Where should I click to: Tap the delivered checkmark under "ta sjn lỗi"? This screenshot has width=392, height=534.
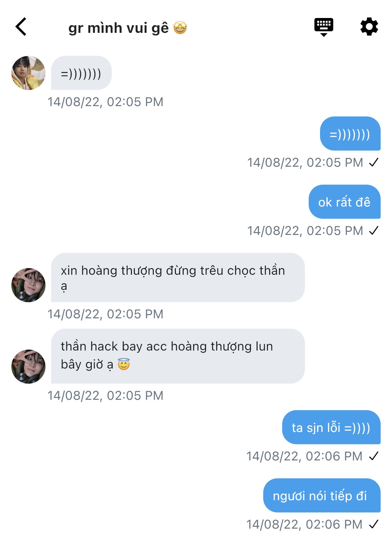tap(374, 456)
